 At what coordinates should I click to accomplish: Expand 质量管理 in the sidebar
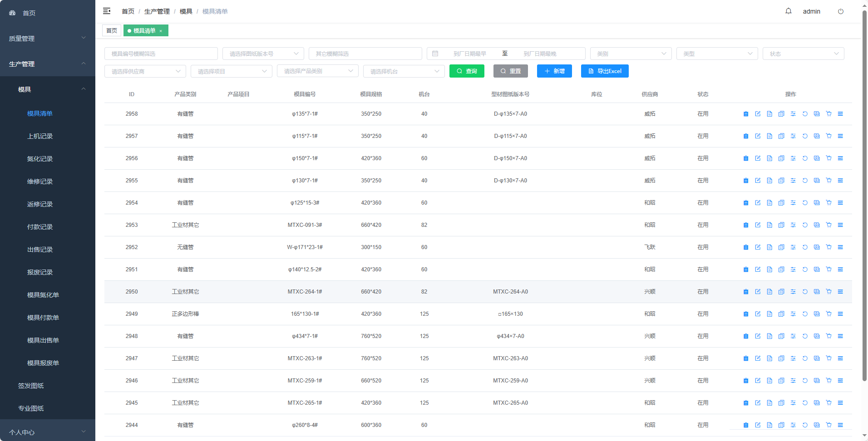tap(47, 39)
